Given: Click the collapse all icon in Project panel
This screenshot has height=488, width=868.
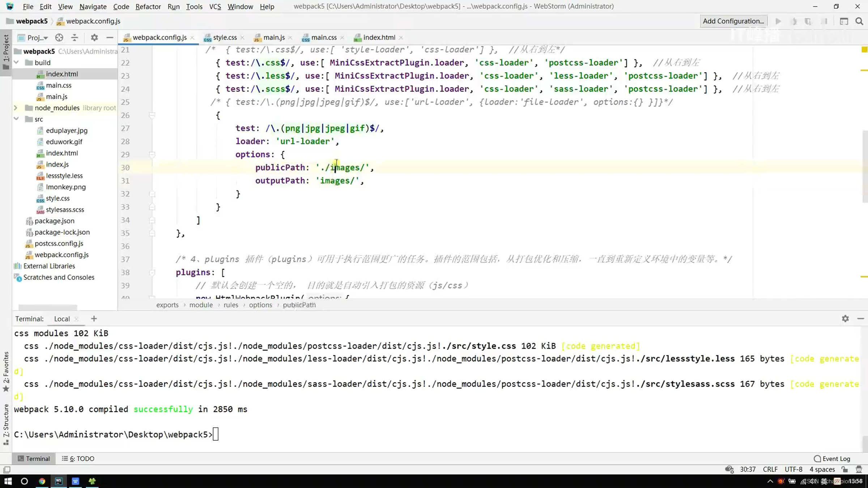Looking at the screenshot, I should click(75, 37).
